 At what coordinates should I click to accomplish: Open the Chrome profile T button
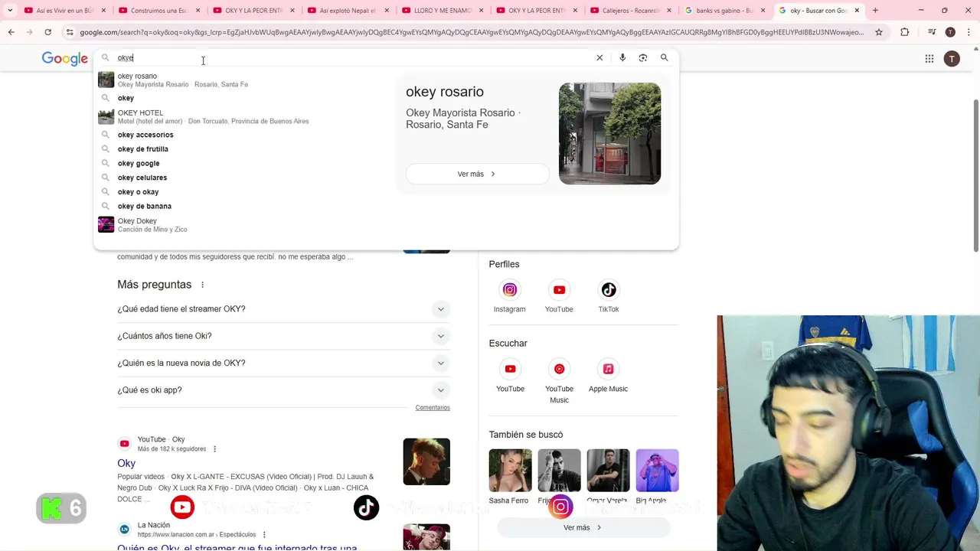[950, 32]
